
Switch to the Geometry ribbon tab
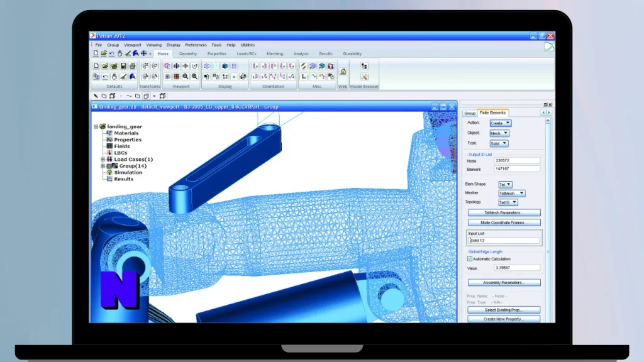point(188,54)
